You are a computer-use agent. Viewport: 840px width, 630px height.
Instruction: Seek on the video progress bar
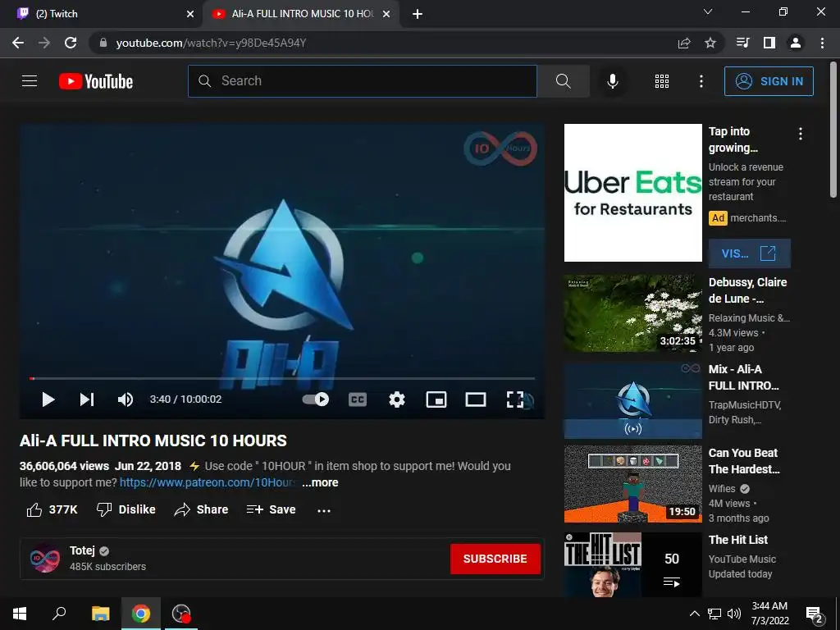(x=282, y=378)
